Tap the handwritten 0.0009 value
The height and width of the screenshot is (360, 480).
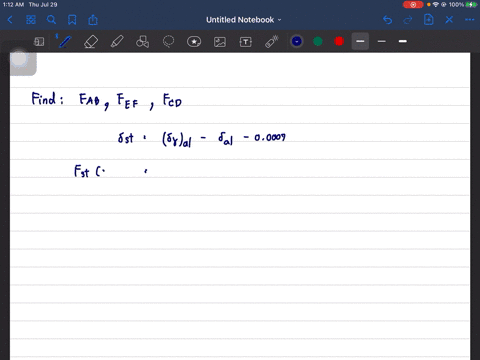pyautogui.click(x=270, y=137)
